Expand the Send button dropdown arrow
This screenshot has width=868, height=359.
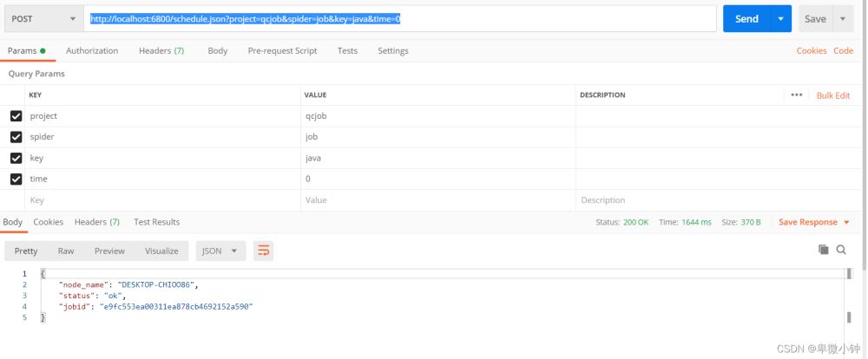pos(782,19)
